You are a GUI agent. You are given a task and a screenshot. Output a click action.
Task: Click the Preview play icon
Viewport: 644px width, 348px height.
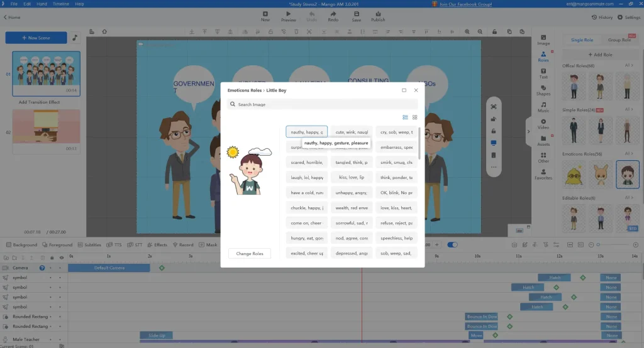pos(288,16)
